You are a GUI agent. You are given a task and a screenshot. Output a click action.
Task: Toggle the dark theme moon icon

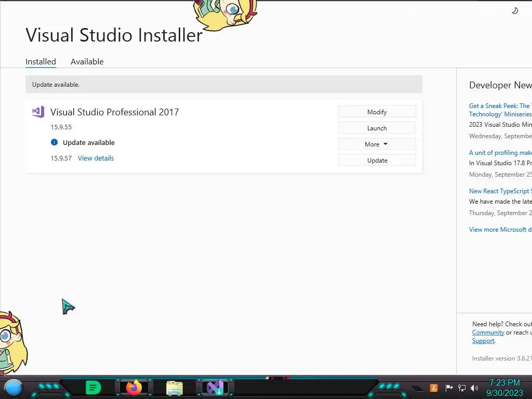point(515,11)
